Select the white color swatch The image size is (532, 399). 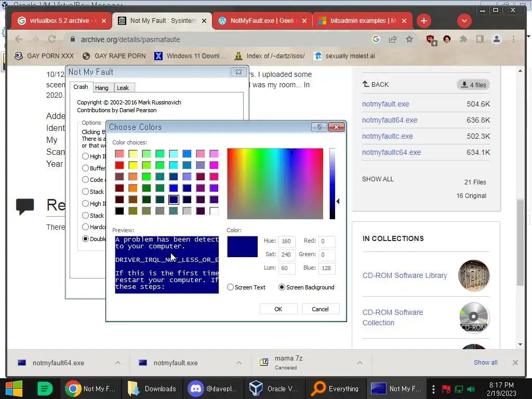coord(214,211)
